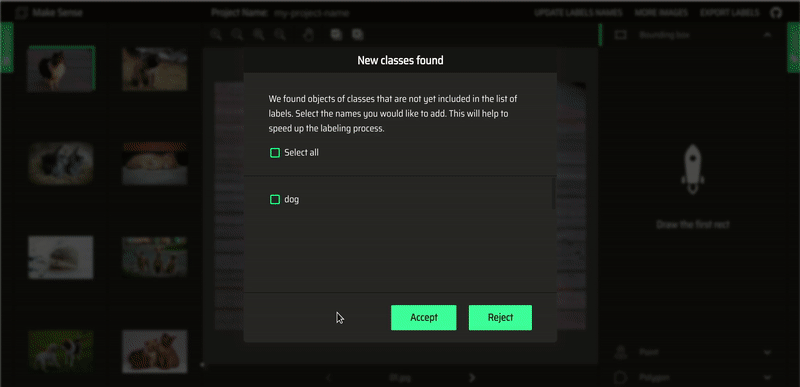Image resolution: width=800 pixels, height=387 pixels.
Task: Click the Polygon tool icon
Action: coord(620,378)
